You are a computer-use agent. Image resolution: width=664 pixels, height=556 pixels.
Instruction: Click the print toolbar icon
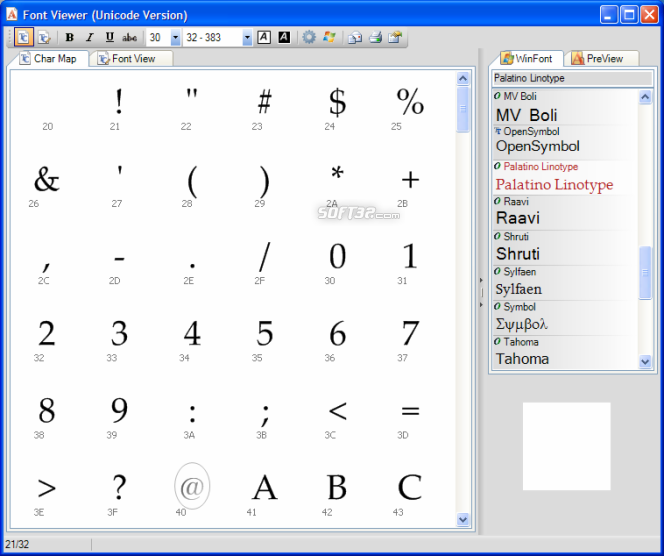[375, 37]
